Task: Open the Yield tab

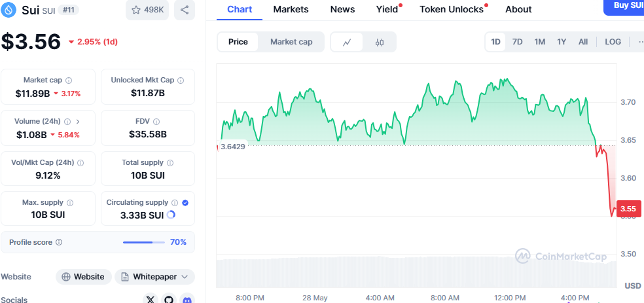Action: point(387,9)
